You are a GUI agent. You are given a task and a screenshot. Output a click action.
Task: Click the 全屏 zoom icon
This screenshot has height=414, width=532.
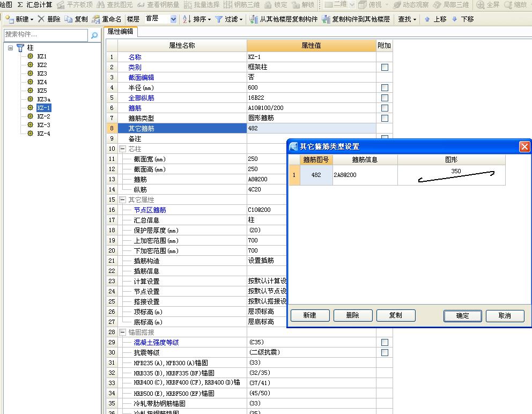coord(480,5)
